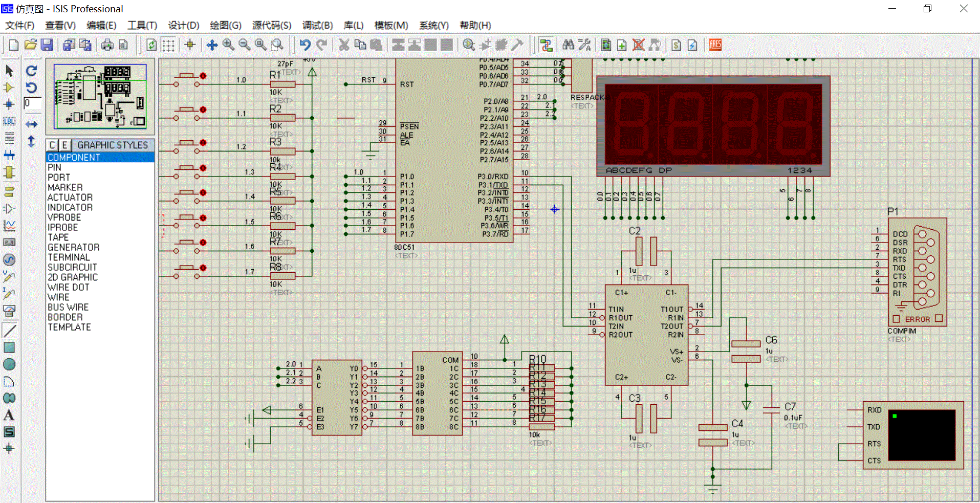Click the C button above style list
This screenshot has width=980, height=503.
52,145
